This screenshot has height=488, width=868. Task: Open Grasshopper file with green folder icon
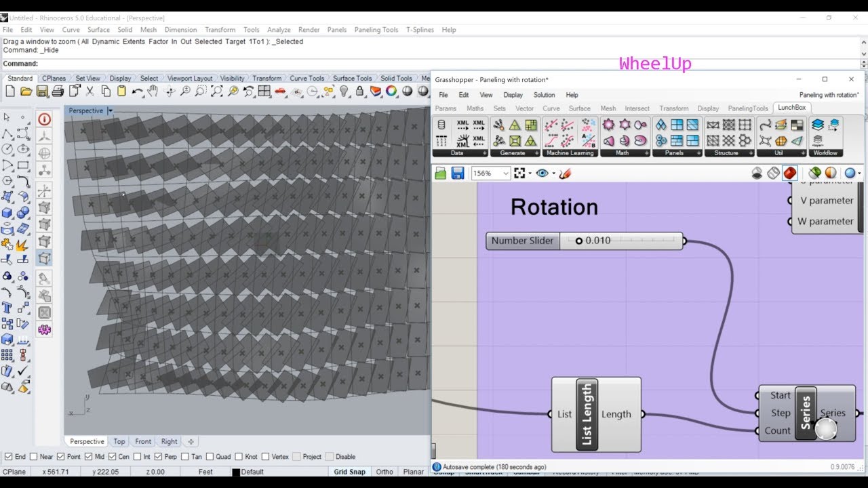click(441, 174)
